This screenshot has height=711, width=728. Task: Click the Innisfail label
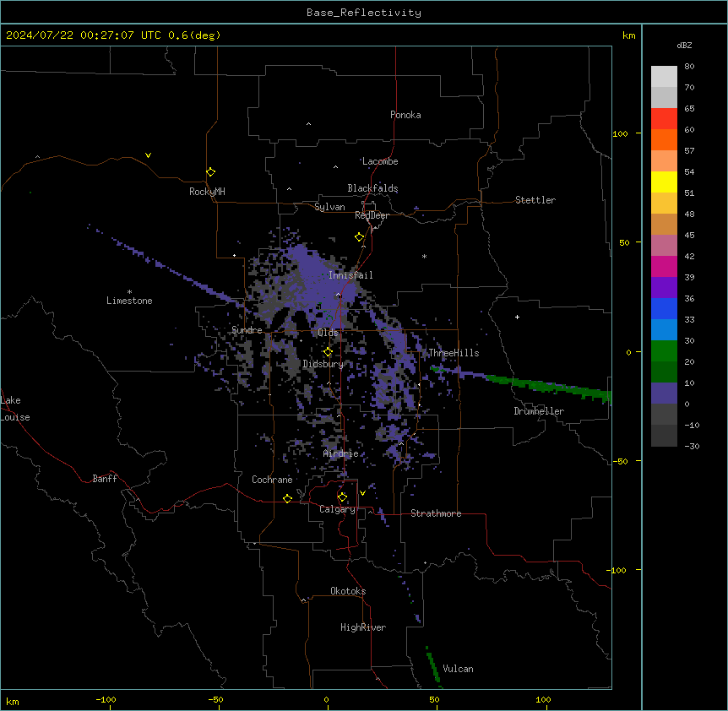click(351, 275)
